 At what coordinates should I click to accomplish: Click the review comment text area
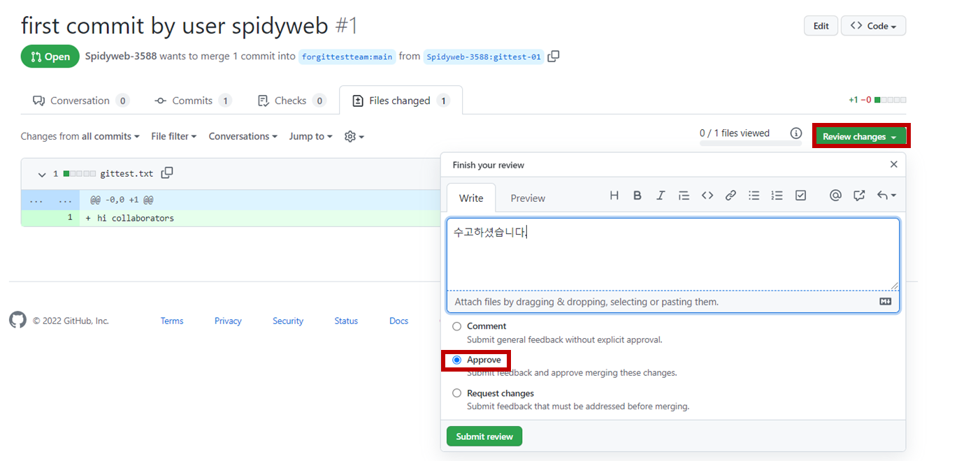[673, 254]
